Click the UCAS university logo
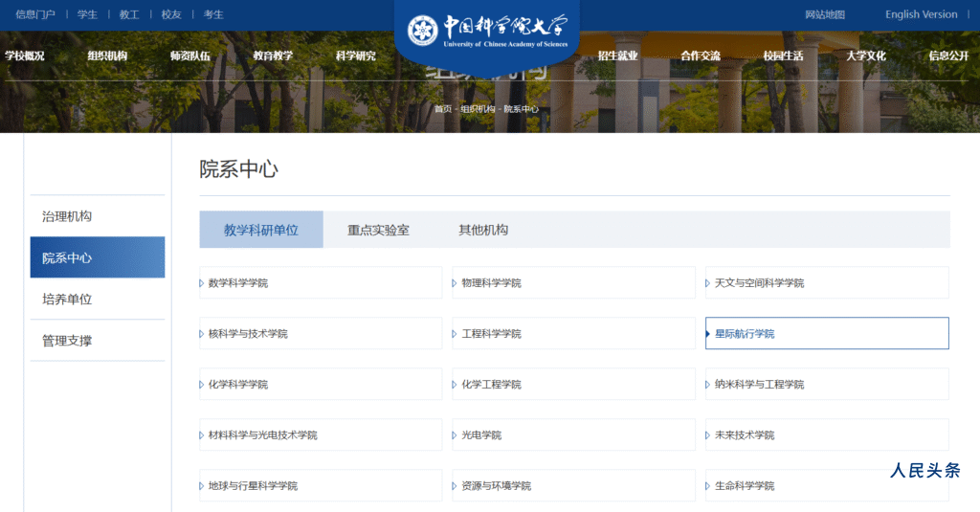Screen dimensions: 980x512 coord(487,31)
